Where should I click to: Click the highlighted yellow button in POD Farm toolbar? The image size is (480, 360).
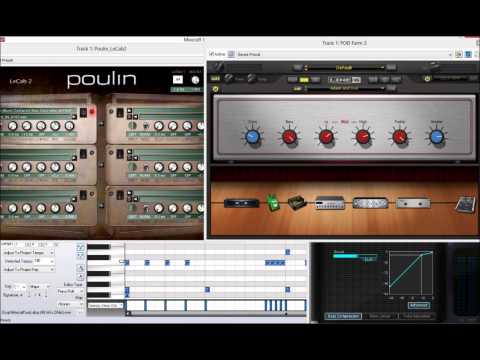click(304, 80)
